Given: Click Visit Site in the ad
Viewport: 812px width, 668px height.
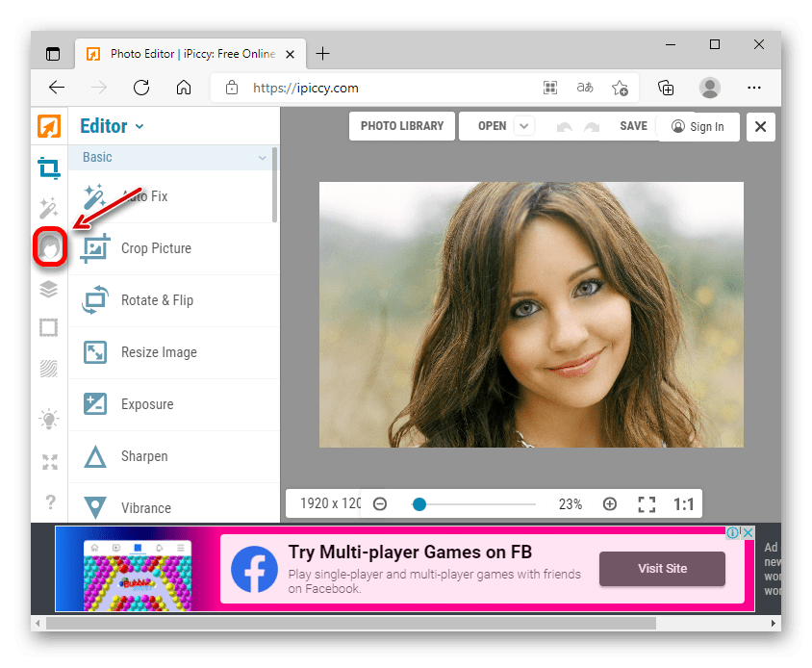Looking at the screenshot, I should (x=662, y=569).
